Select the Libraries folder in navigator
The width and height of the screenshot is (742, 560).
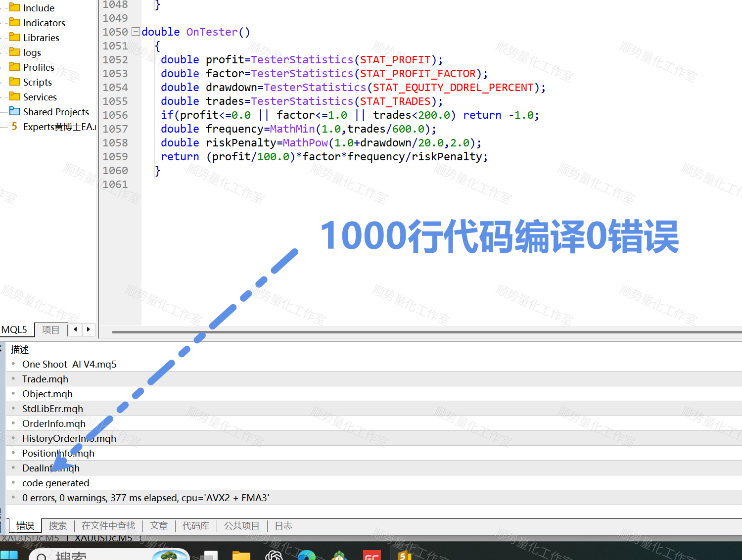(41, 38)
